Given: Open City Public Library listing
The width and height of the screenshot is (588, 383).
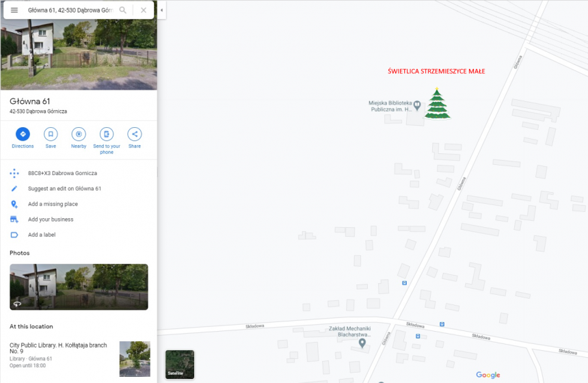Looking at the screenshot, I should click(x=58, y=349).
